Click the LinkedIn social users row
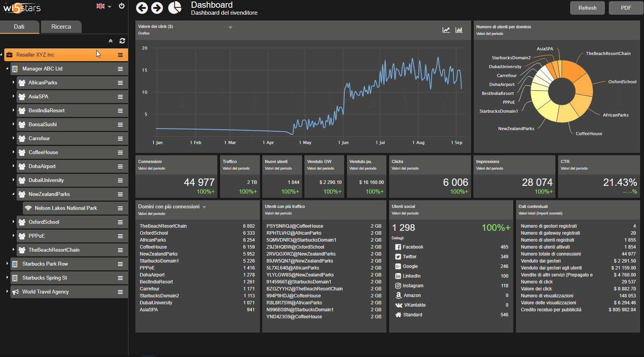 [451, 276]
